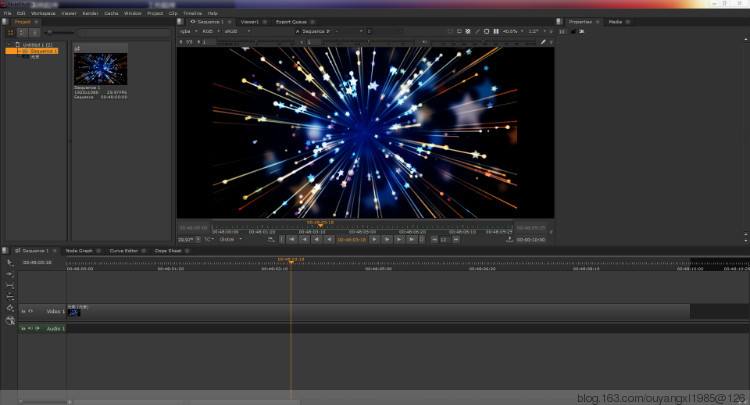Step one frame forward
The height and width of the screenshot is (405, 750).
[387, 239]
